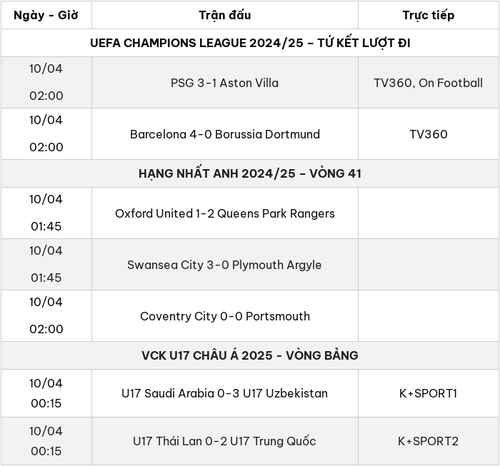The width and height of the screenshot is (500, 466).
Task: Click the 10/04 02:00 time for PSG match
Action: click(46, 82)
